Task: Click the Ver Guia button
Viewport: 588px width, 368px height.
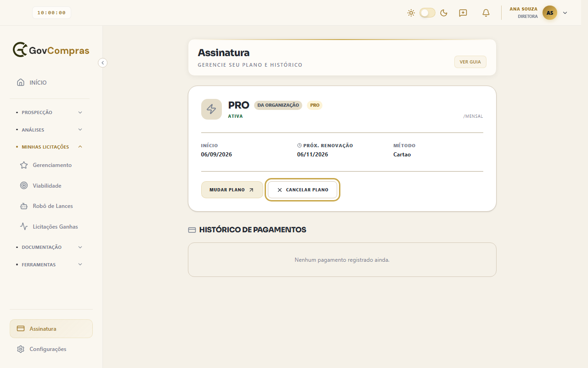Action: click(470, 62)
